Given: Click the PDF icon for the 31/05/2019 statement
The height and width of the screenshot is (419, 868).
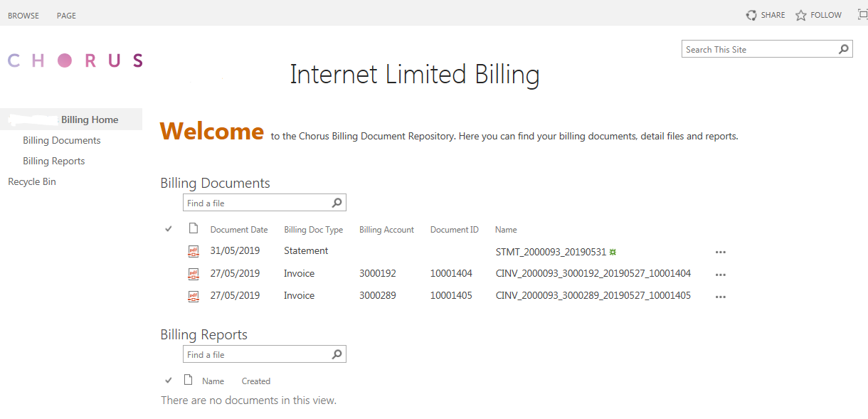Looking at the screenshot, I should [x=194, y=251].
